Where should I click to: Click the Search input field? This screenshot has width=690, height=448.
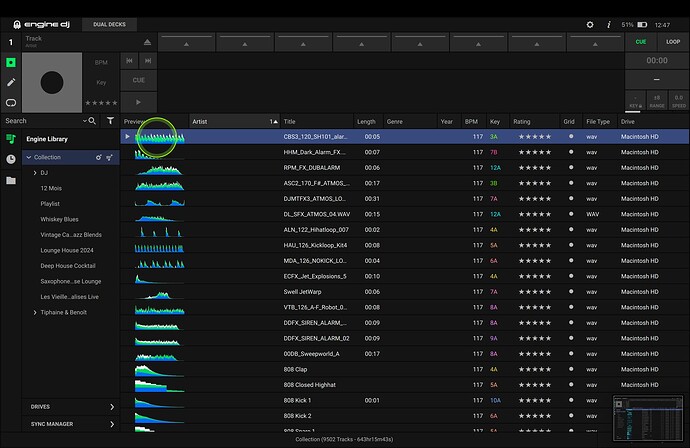[40, 121]
